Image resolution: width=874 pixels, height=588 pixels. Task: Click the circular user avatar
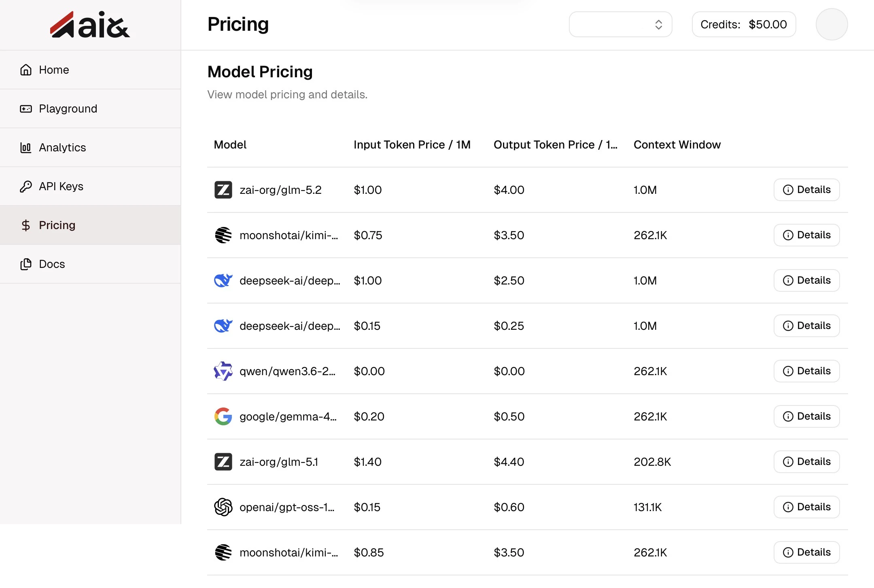(x=832, y=24)
